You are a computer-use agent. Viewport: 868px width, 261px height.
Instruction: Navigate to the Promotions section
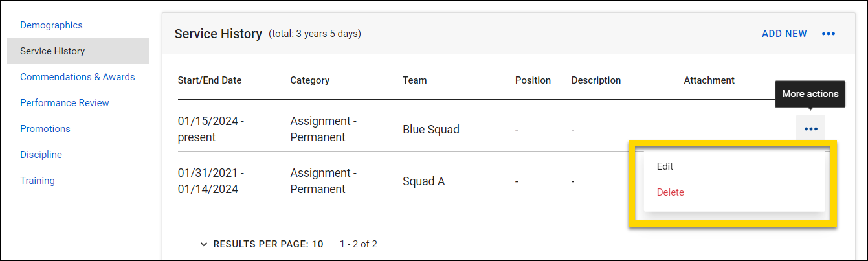click(x=45, y=129)
